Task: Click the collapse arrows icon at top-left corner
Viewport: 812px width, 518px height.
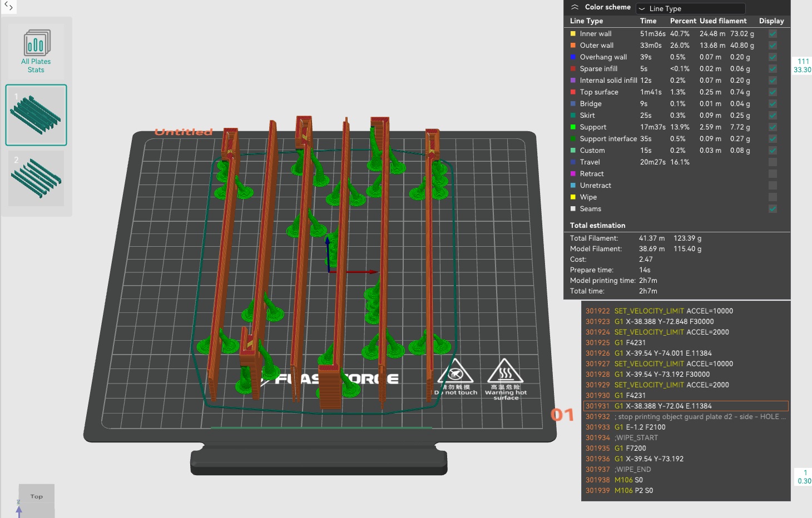Action: pyautogui.click(x=8, y=7)
